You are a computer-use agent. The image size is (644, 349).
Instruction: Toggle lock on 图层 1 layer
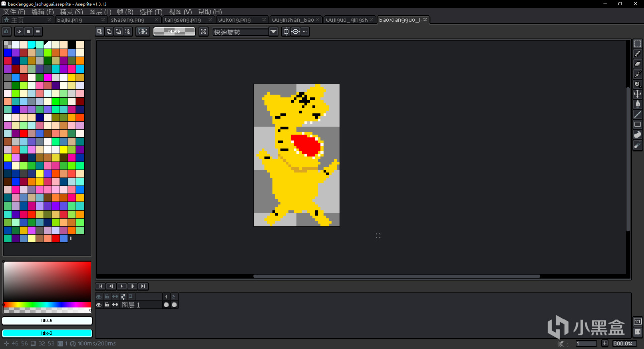pos(107,305)
